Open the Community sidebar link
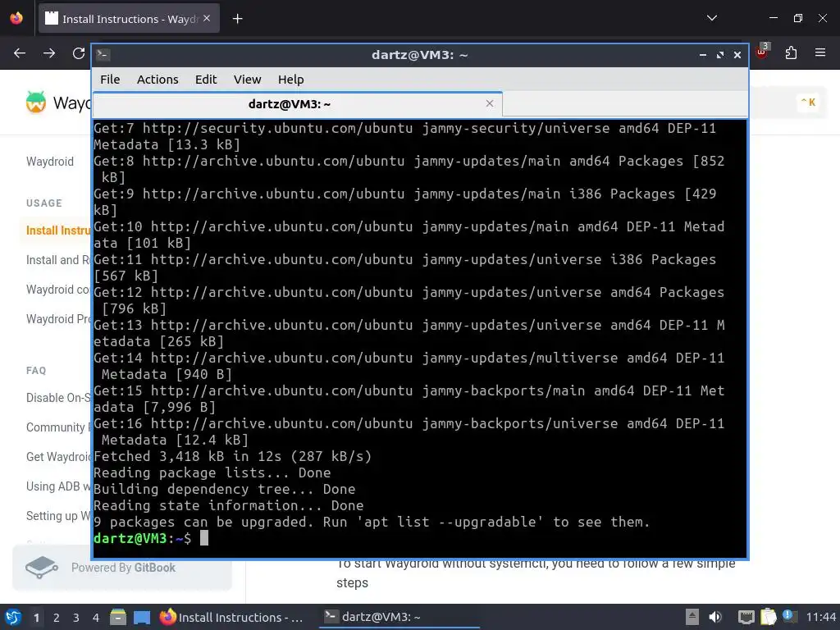The height and width of the screenshot is (630, 840). coord(58,427)
